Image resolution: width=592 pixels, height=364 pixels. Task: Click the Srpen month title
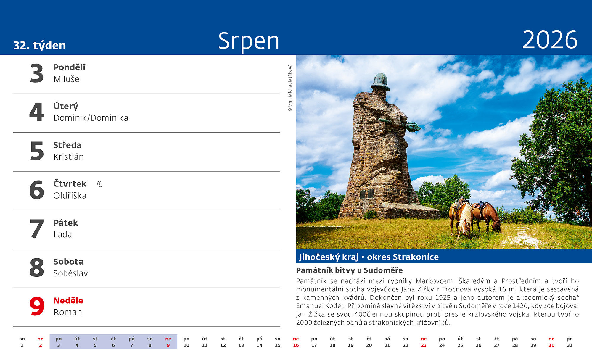[x=249, y=41]
